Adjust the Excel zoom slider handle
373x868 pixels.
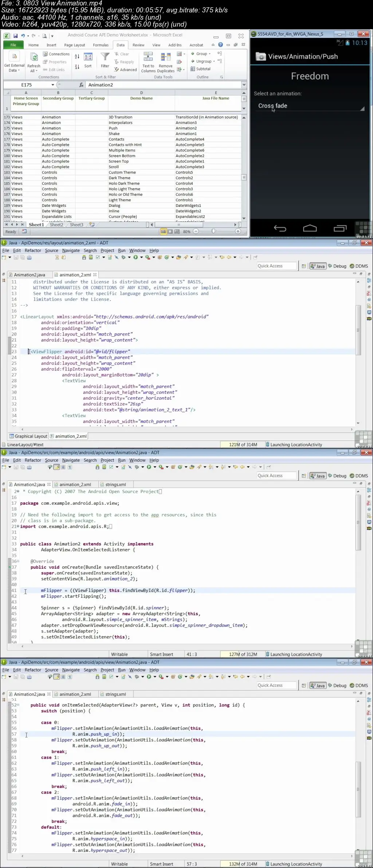pyautogui.click(x=213, y=231)
